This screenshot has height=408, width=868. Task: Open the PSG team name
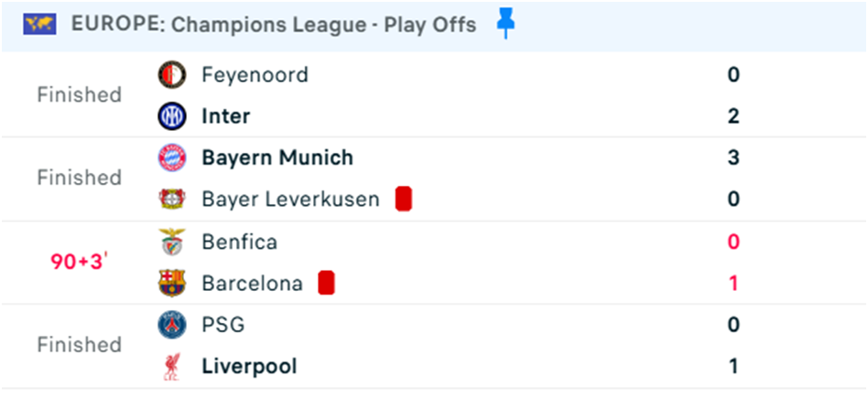click(x=223, y=325)
